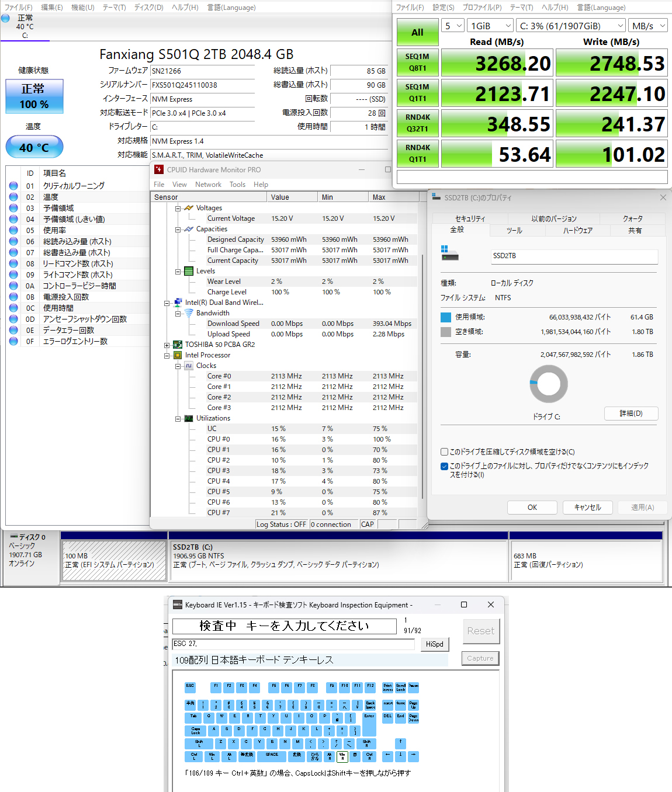Run the RND4K Q32T1 benchmark
This screenshot has height=792, width=672.
[417, 123]
